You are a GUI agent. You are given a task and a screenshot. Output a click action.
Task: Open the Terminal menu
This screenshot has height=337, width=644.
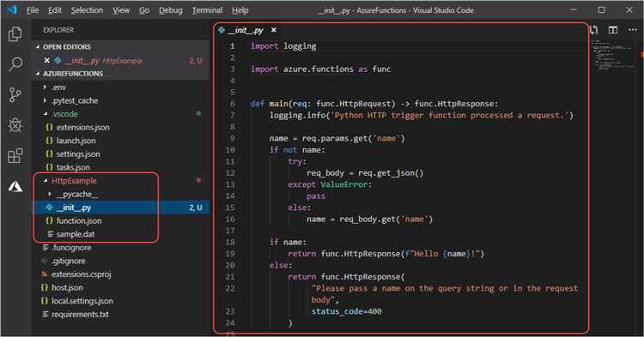click(207, 10)
